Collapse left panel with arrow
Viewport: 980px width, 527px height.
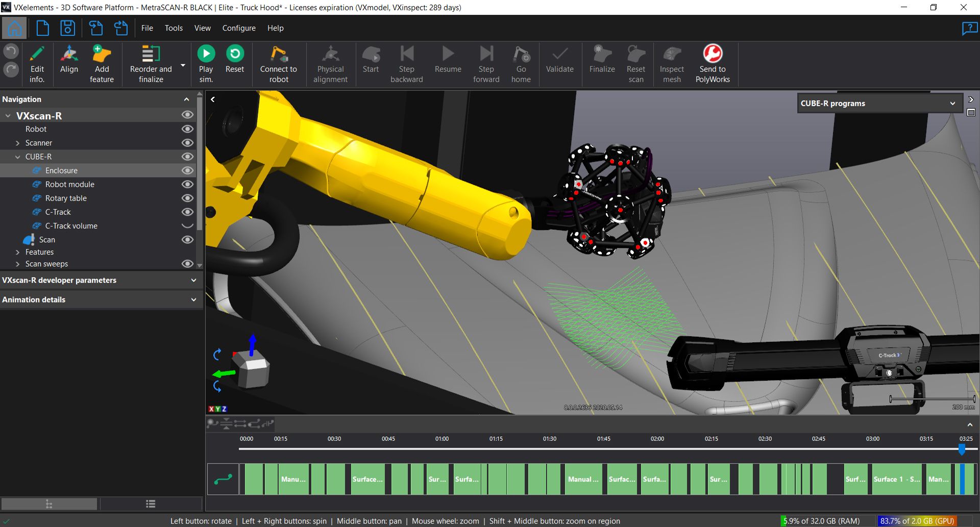click(x=213, y=99)
